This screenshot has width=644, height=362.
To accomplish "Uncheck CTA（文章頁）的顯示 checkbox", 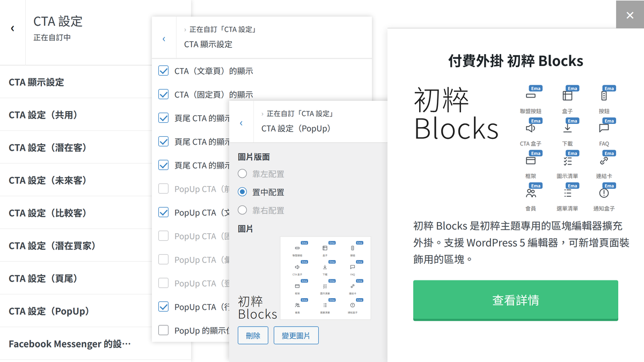I will pyautogui.click(x=164, y=71).
